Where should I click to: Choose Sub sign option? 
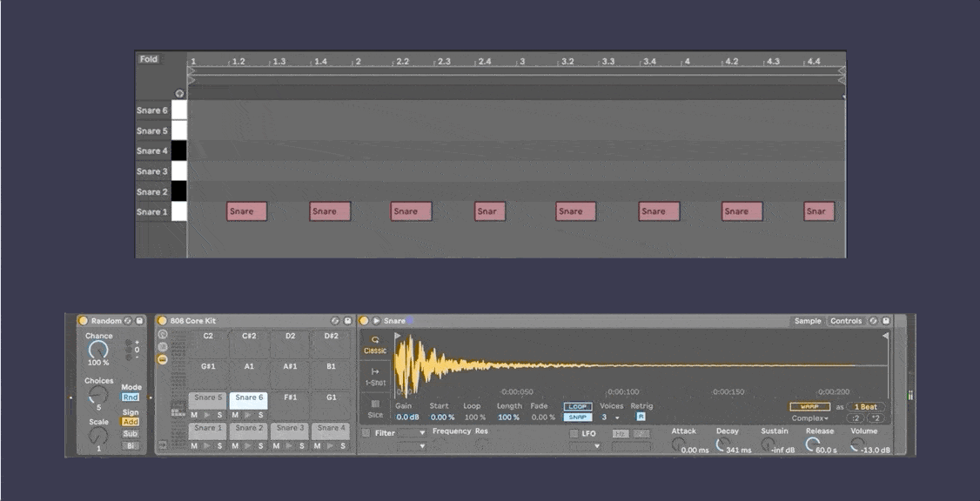[131, 433]
